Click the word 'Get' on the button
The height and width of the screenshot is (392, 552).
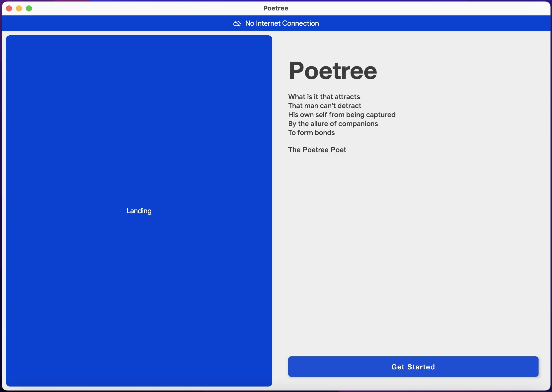click(398, 367)
